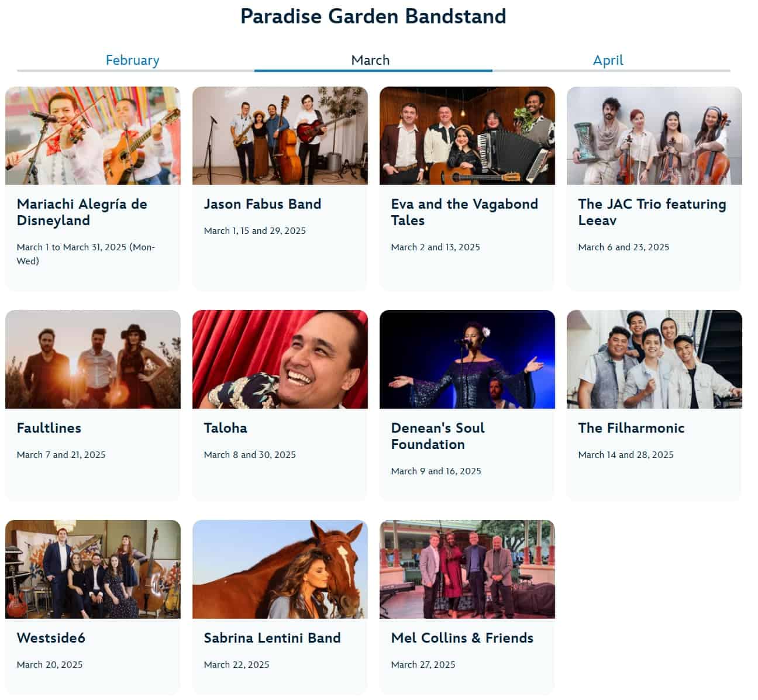Open the April tab

608,60
